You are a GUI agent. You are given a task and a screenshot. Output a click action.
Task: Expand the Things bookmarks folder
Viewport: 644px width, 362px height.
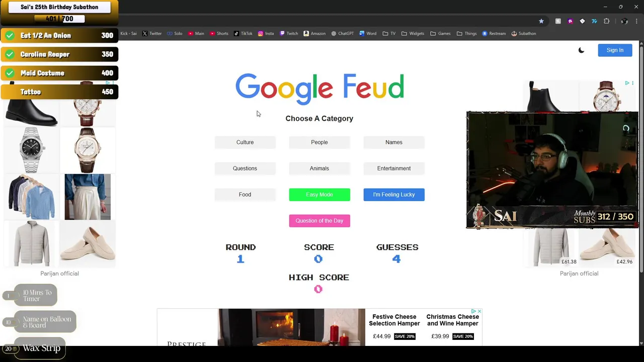(x=466, y=34)
